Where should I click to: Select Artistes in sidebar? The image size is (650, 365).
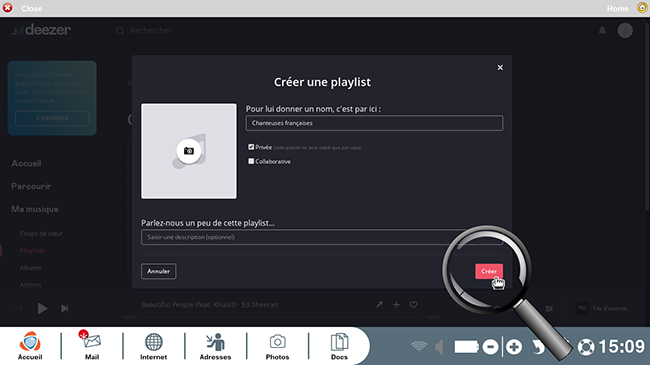click(x=31, y=285)
